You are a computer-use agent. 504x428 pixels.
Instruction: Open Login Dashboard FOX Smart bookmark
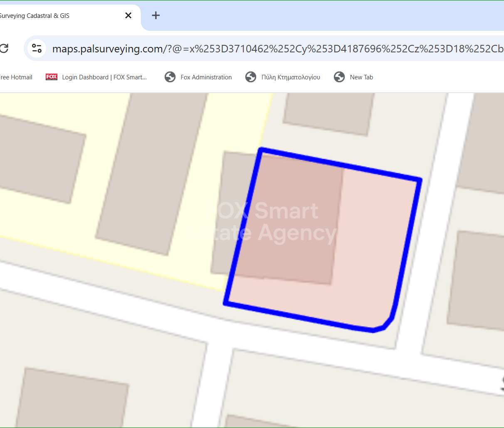96,77
